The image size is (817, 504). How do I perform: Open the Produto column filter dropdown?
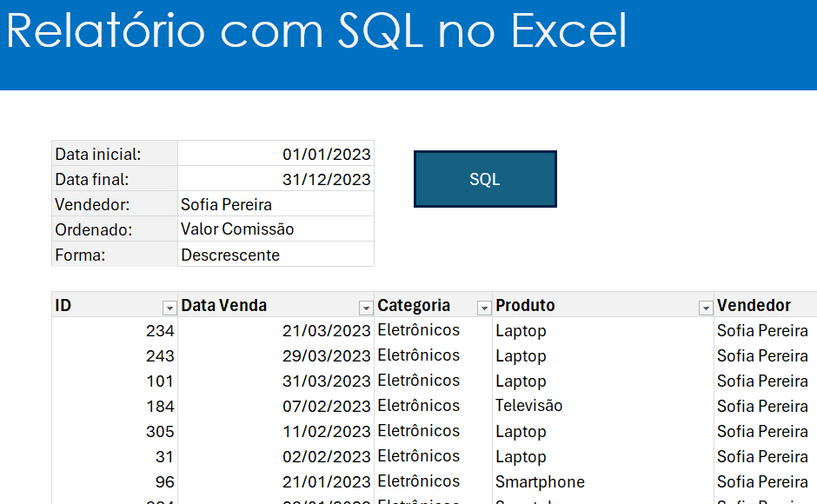[x=705, y=307]
